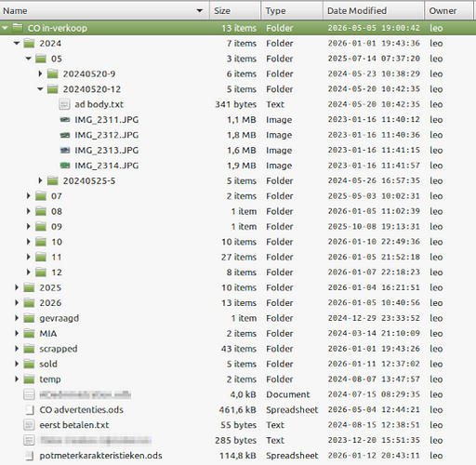
Task: Select the blurred 285 bytes Text row
Action: [x=238, y=440]
